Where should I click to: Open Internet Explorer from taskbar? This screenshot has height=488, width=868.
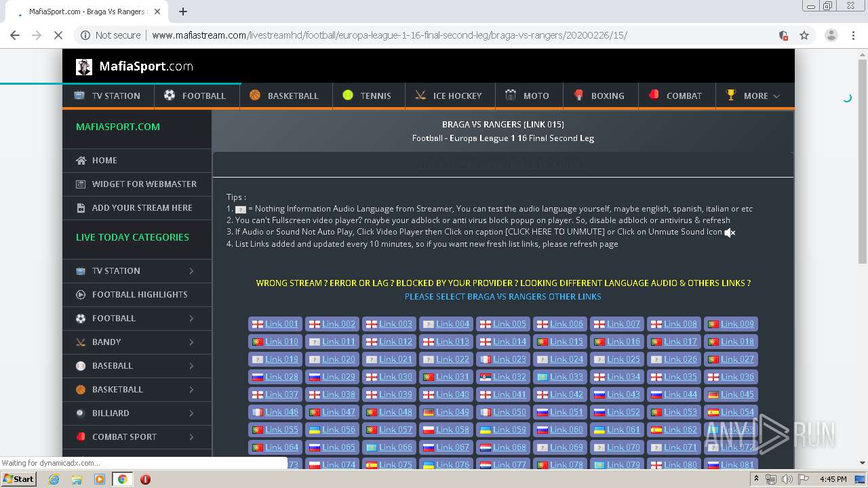[54, 479]
